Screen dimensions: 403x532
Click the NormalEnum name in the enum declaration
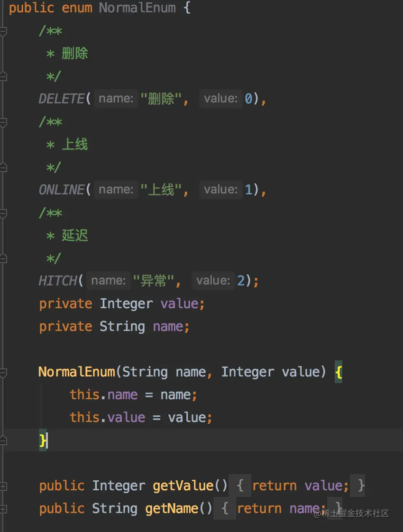[137, 8]
